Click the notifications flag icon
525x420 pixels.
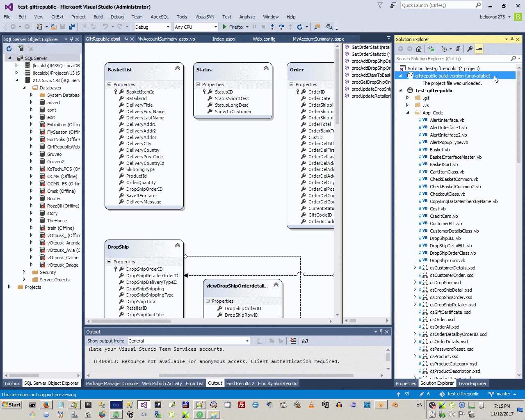coord(380,5)
